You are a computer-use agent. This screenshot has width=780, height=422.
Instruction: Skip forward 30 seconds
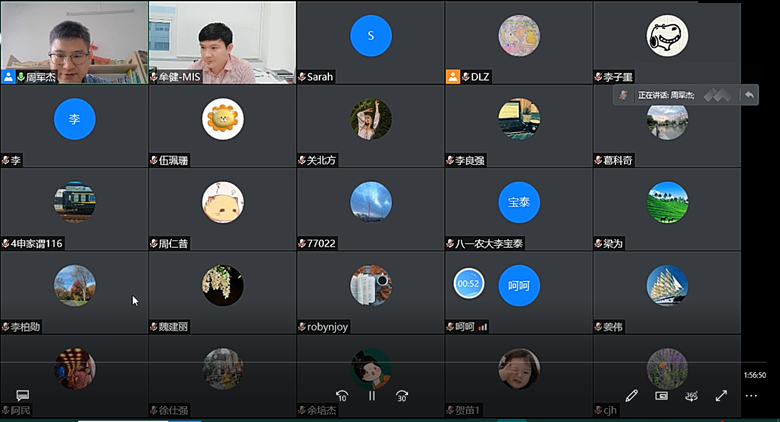[x=402, y=396]
